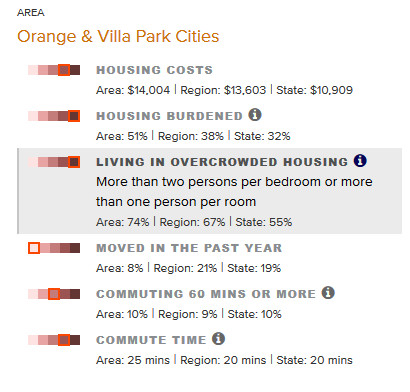410x392 pixels.
Task: Click info icon beside Housing Burdened
Action: [255, 115]
